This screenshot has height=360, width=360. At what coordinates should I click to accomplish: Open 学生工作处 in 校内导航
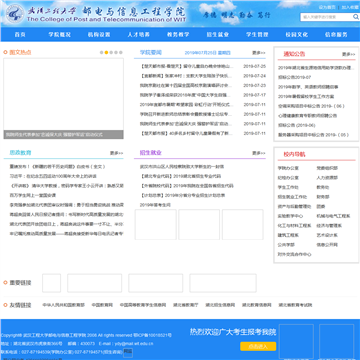tap(288, 187)
